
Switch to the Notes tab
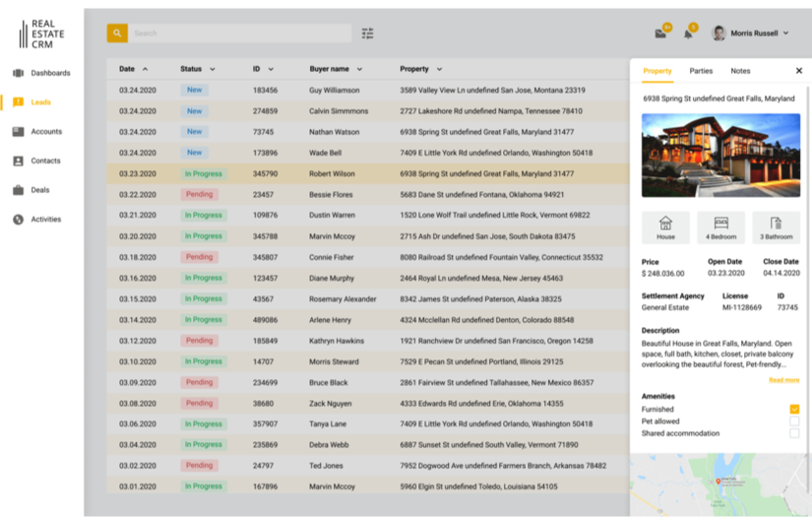(740, 71)
